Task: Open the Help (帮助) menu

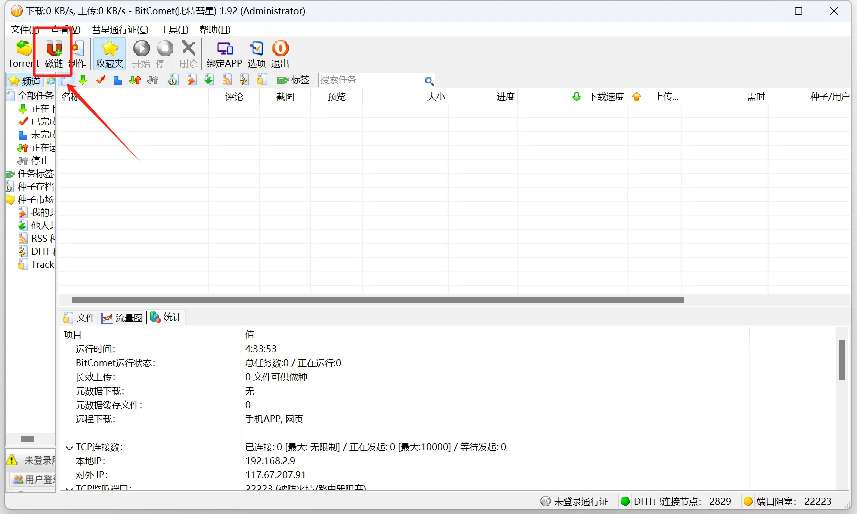Action: (215, 30)
